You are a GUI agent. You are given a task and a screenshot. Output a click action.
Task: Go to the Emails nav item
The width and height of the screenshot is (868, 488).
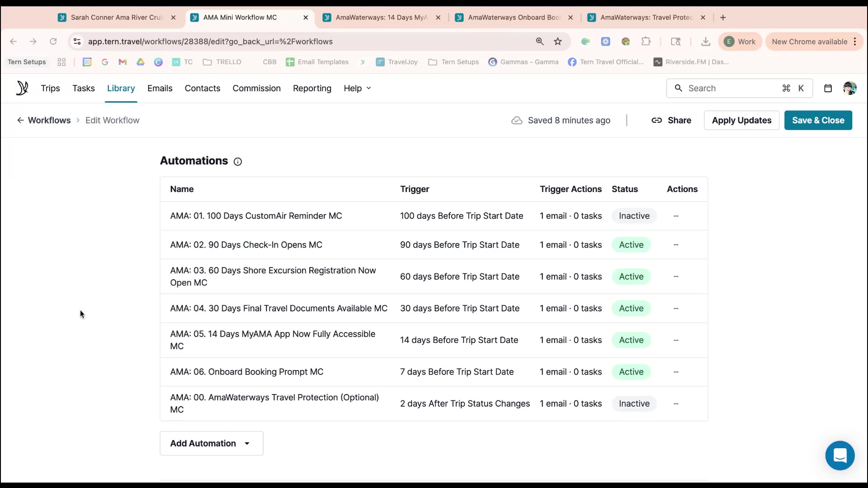tap(160, 89)
